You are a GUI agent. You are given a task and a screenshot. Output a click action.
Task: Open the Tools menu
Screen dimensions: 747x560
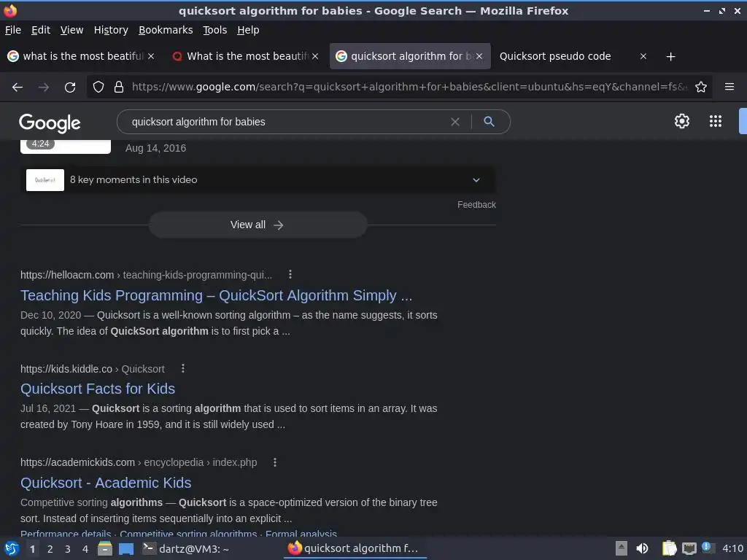(215, 30)
